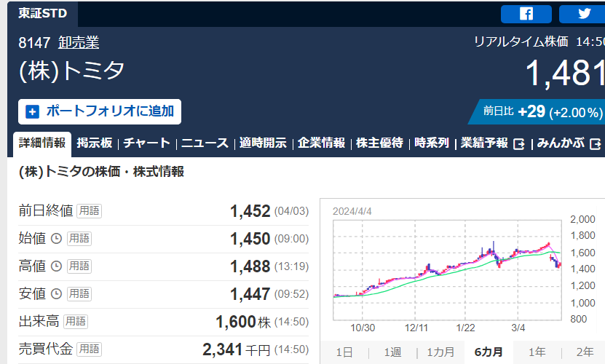Click the chart date label 2024/4/4

click(352, 212)
